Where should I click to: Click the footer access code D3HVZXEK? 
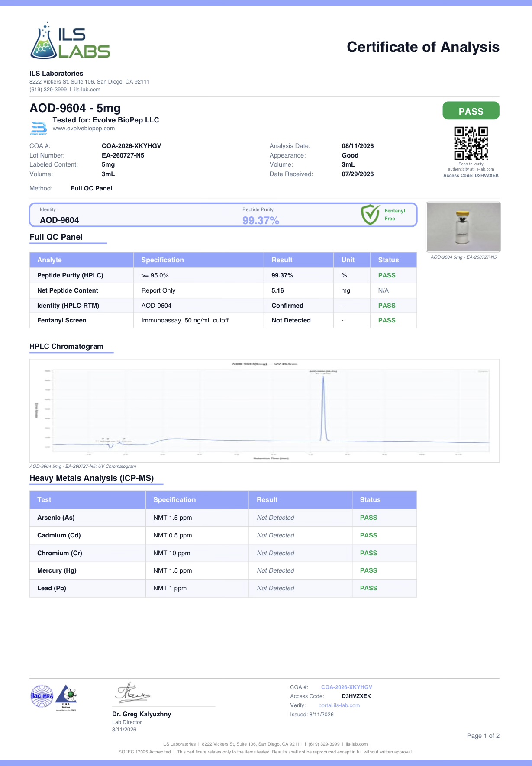pos(356,696)
